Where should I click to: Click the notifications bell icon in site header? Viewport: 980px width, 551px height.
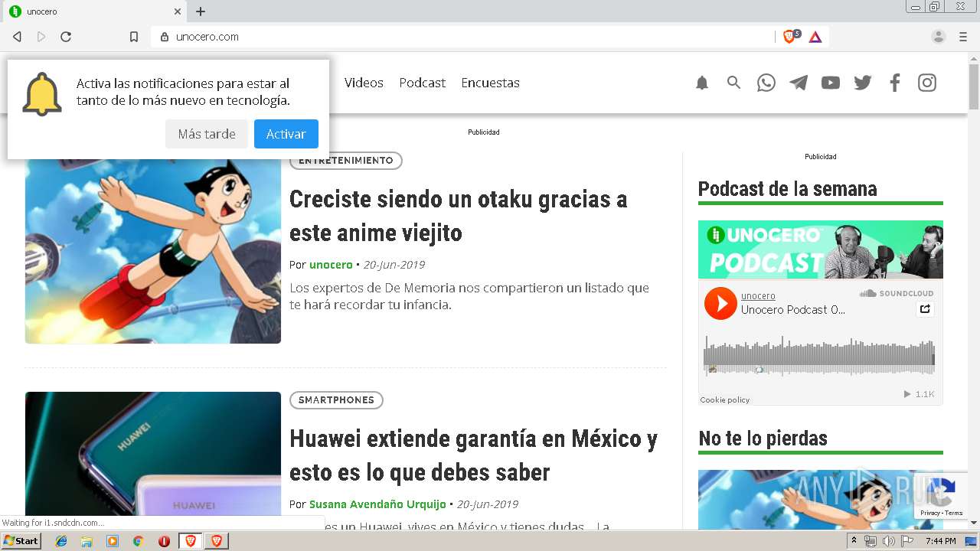coord(702,83)
